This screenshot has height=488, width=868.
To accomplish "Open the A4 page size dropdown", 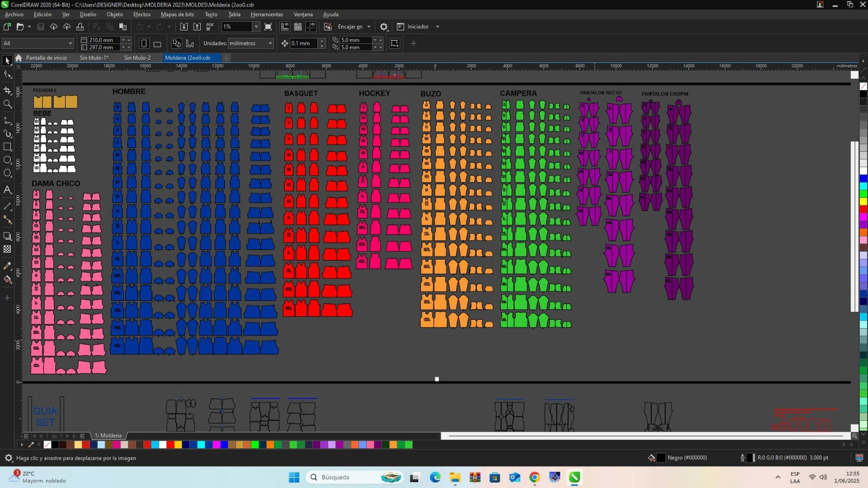I will coord(70,43).
